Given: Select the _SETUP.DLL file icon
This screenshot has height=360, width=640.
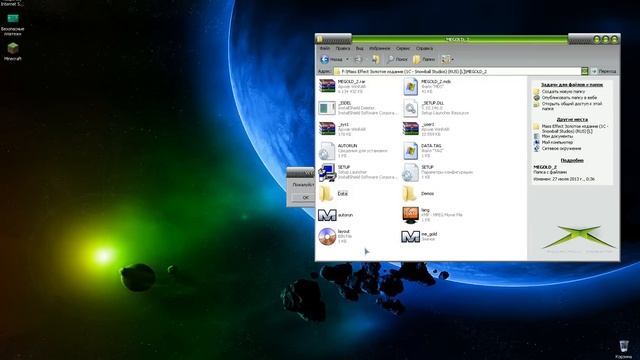Looking at the screenshot, I should pos(410,108).
